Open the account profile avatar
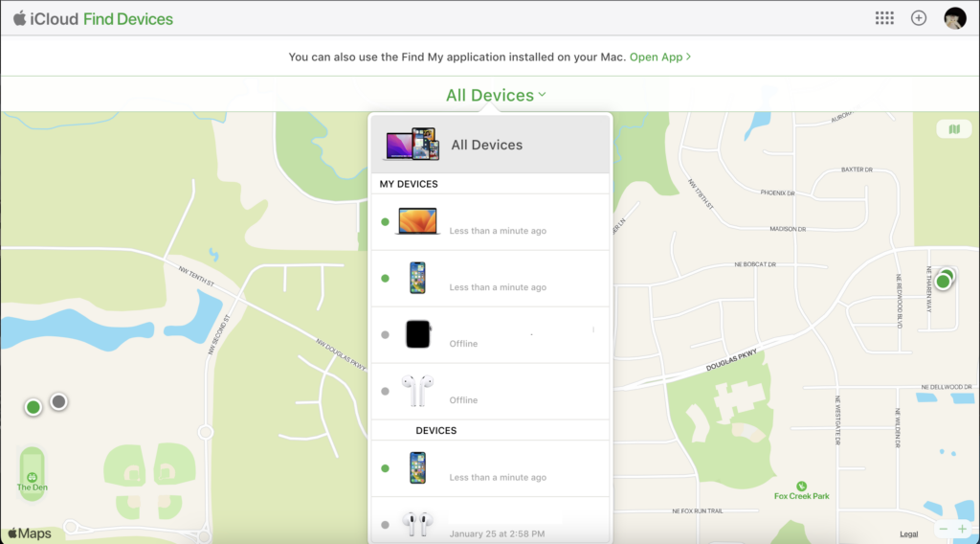Screen dimensions: 980x544 point(954,18)
